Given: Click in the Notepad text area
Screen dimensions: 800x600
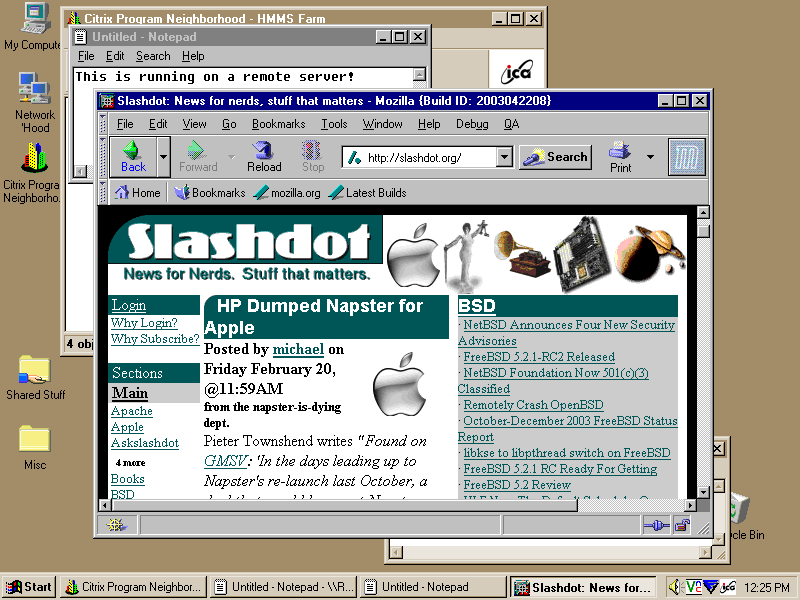Looking at the screenshot, I should [242, 78].
